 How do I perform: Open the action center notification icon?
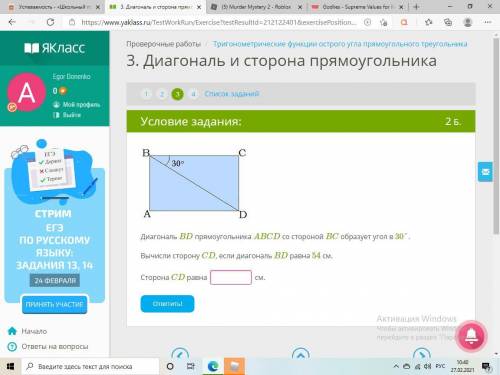tap(486, 367)
